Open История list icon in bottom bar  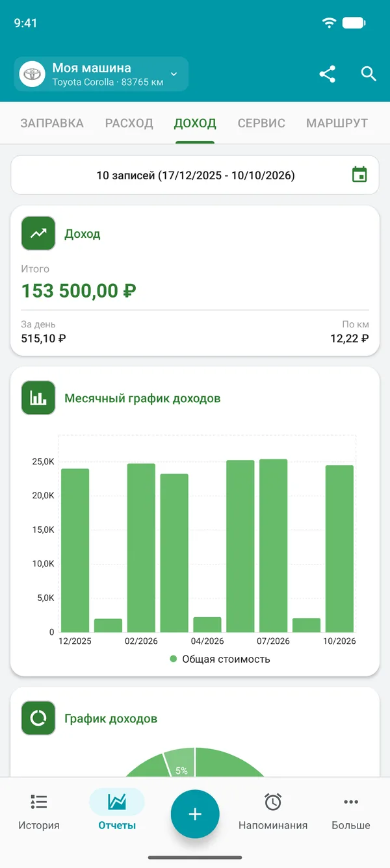tap(39, 802)
